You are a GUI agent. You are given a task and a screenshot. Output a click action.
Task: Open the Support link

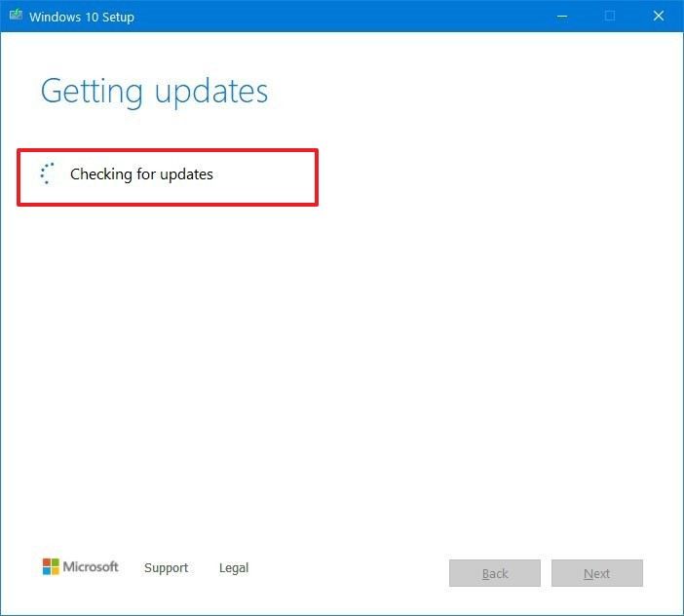click(167, 567)
